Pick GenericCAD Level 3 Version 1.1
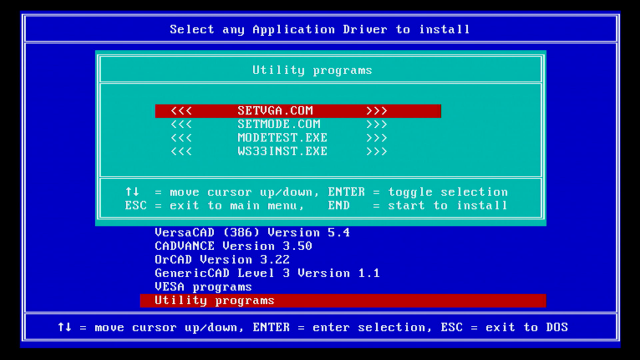 pos(267,273)
